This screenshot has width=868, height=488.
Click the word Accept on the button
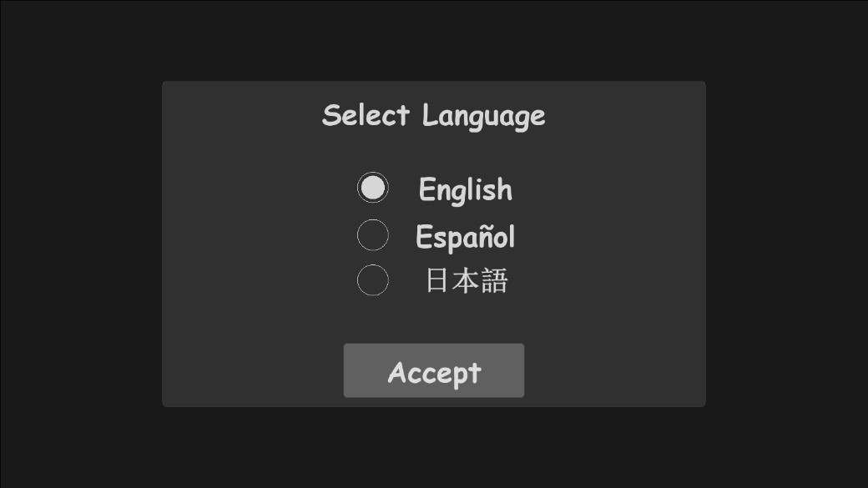coord(435,373)
